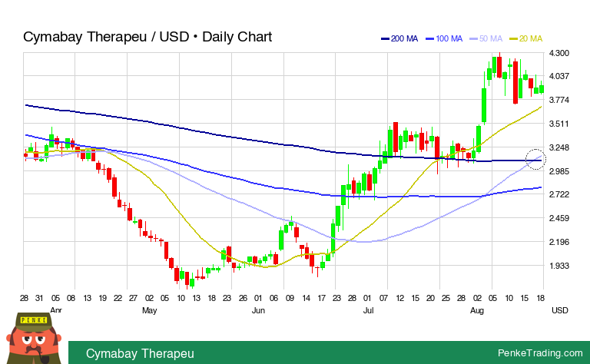
Task: Click the 3.511 price axis label
Action: (559, 124)
